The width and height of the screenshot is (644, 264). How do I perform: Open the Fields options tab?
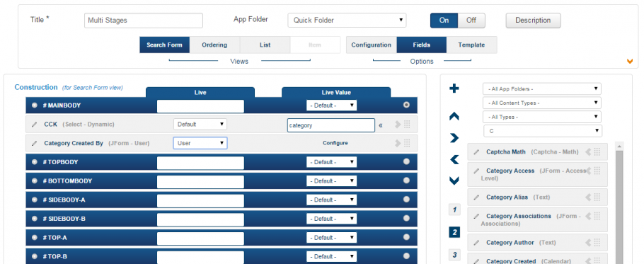pos(422,45)
